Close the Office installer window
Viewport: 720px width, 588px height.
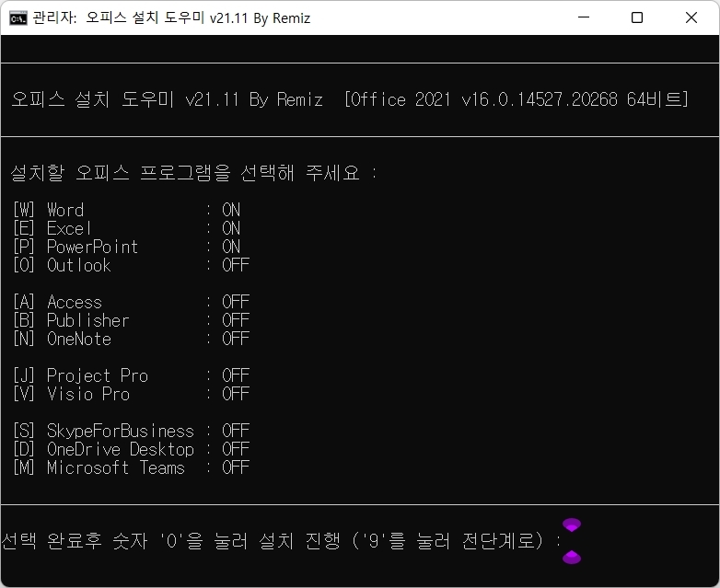[x=691, y=17]
